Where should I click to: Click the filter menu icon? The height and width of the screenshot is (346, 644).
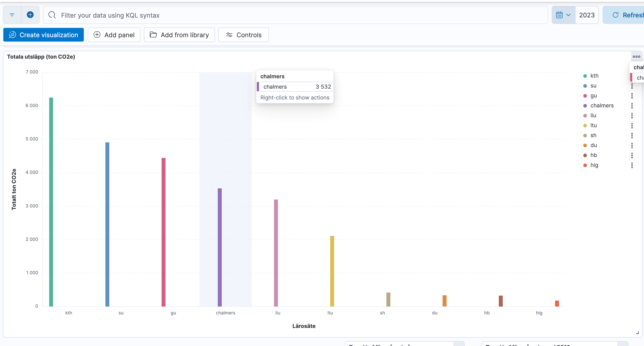tap(12, 15)
